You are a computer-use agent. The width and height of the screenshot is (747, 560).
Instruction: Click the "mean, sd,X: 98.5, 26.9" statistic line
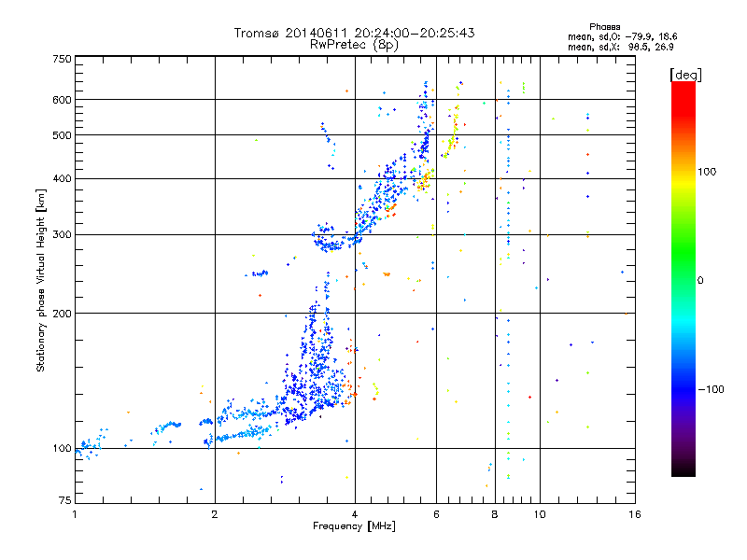(620, 47)
